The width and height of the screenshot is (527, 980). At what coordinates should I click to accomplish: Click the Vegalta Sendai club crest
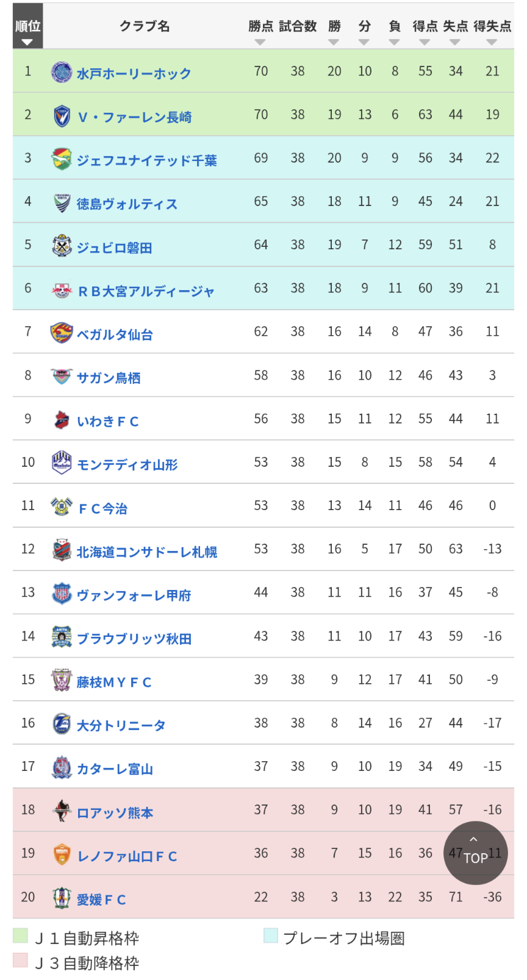61,333
